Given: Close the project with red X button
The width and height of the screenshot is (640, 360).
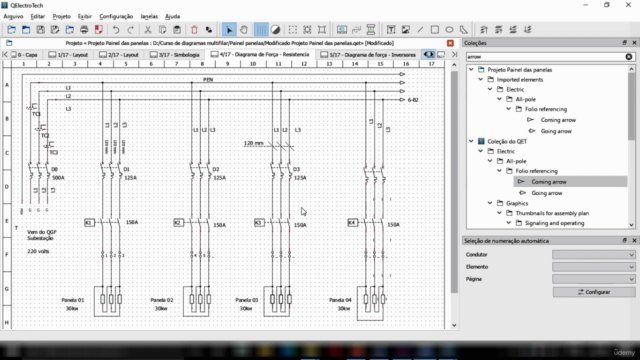Looking at the screenshot, I should [x=450, y=43].
